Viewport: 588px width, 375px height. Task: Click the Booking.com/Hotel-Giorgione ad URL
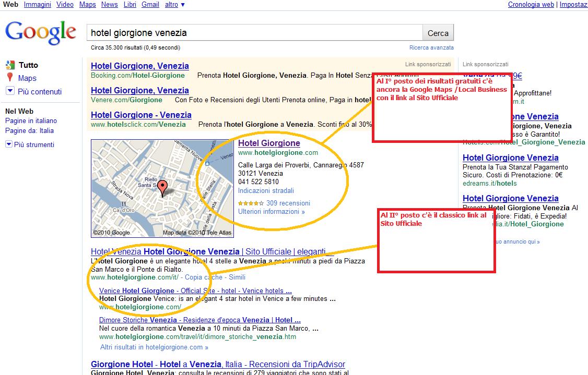138,75
